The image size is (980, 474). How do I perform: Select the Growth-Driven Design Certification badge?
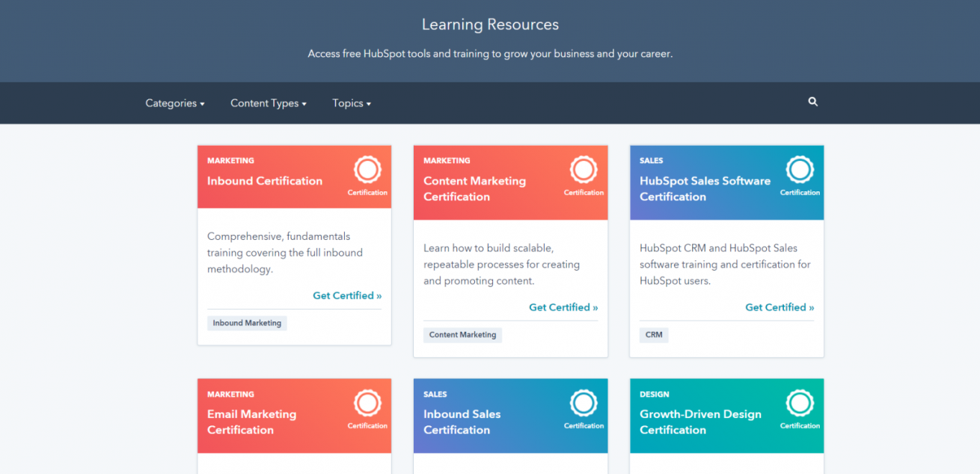click(x=800, y=404)
